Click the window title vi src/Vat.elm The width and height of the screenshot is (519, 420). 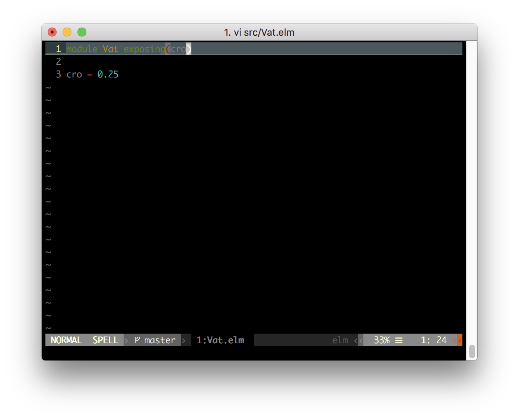[x=259, y=32]
